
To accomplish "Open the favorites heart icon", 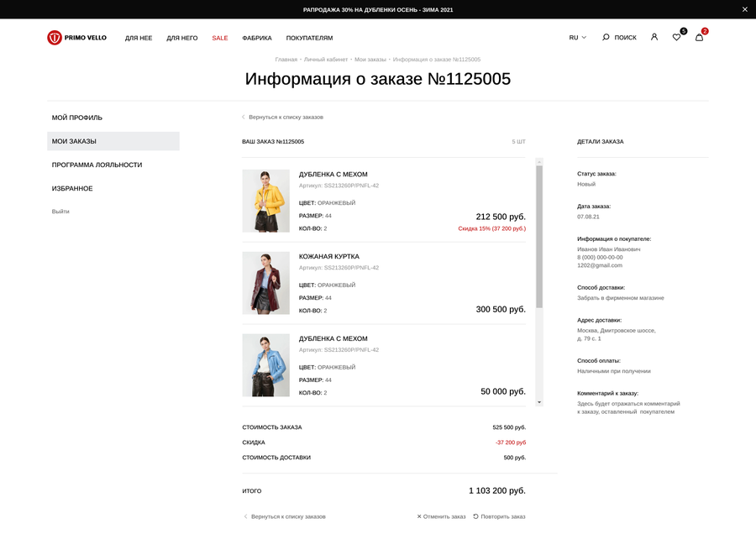I will coord(676,37).
